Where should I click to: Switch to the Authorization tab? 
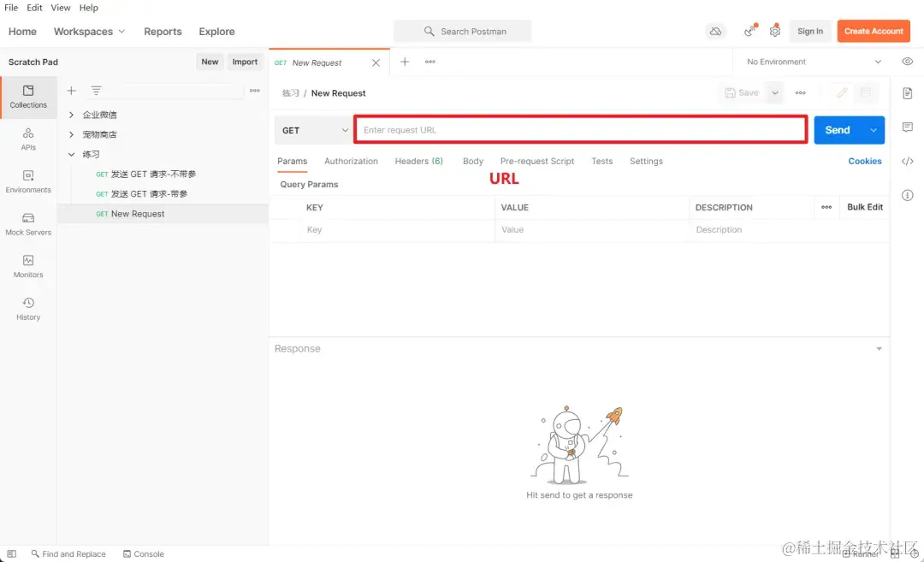click(x=352, y=161)
